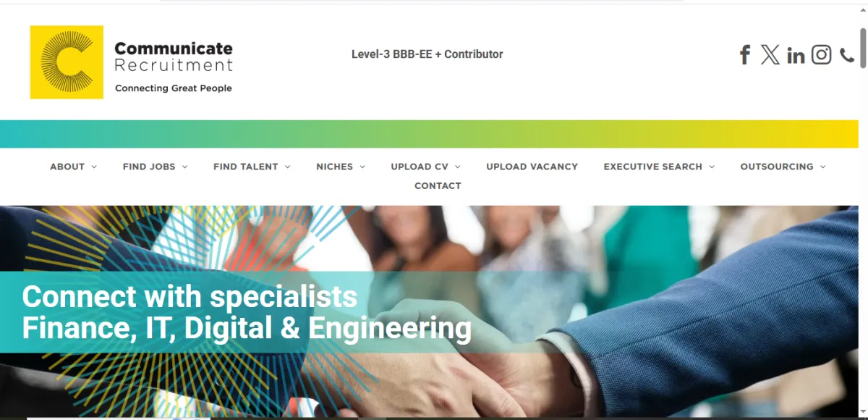Image resolution: width=868 pixels, height=420 pixels.
Task: Click the Connect with specialists headline
Action: 247,312
